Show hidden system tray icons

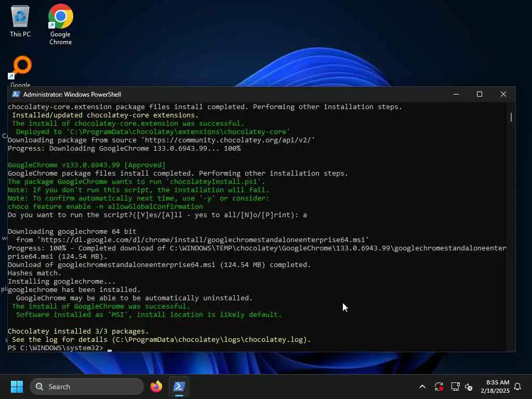(422, 387)
